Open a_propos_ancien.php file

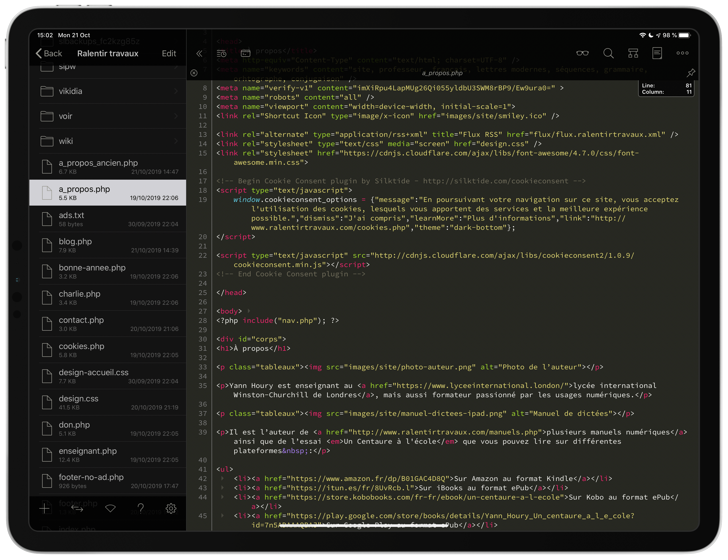pos(108,167)
